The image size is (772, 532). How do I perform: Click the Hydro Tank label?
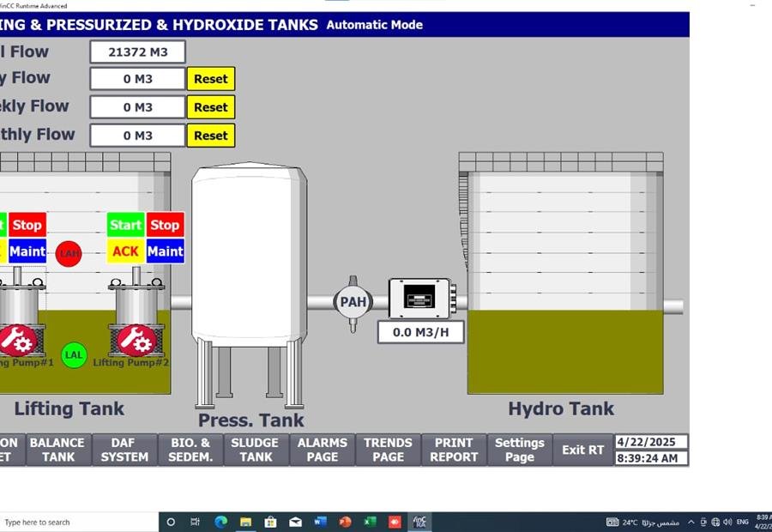pyautogui.click(x=561, y=408)
